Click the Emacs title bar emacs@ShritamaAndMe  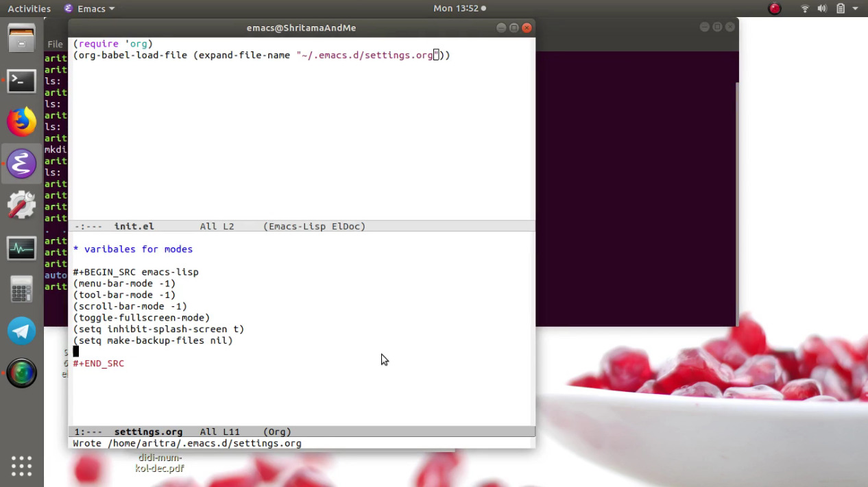(x=301, y=28)
